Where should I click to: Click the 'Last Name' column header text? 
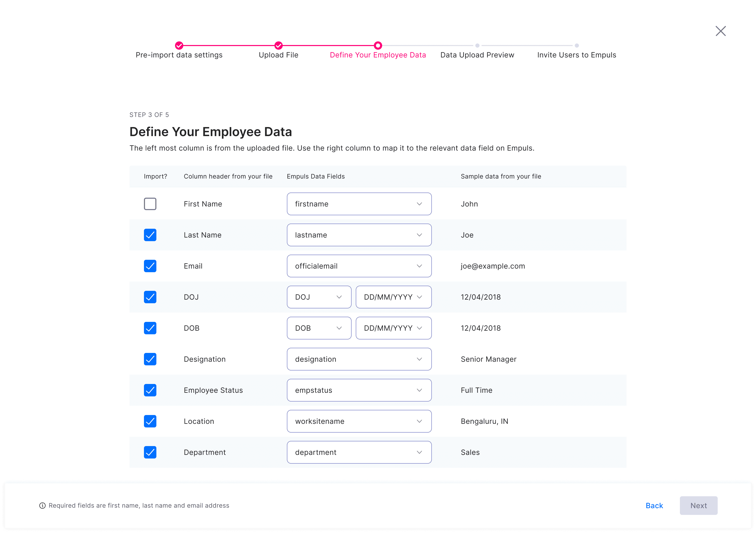click(202, 235)
